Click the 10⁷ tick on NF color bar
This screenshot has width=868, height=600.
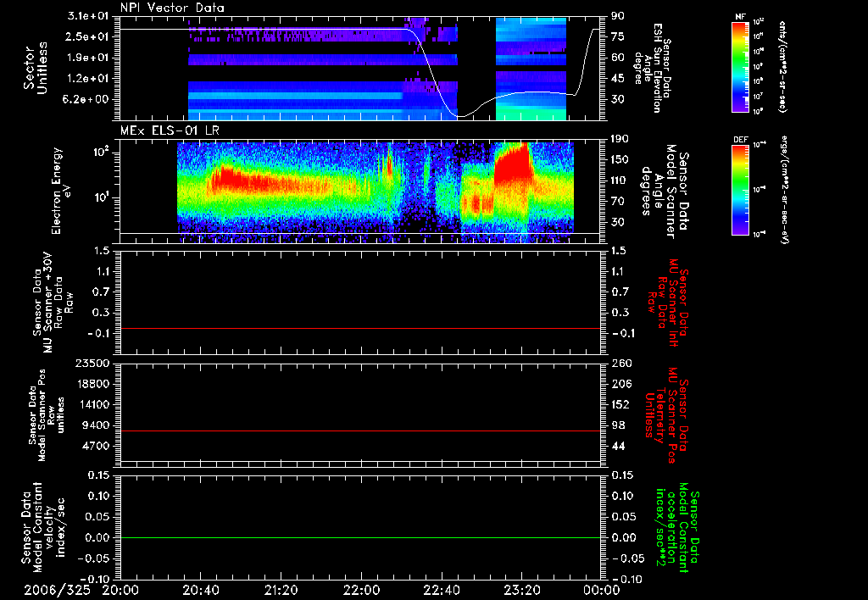[x=759, y=97]
